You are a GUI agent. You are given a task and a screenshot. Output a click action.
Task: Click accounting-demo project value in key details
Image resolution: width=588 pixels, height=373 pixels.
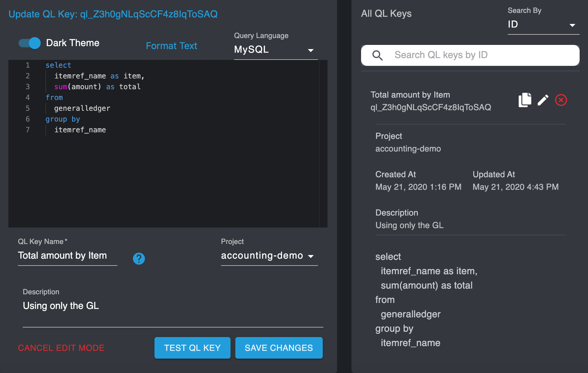408,148
